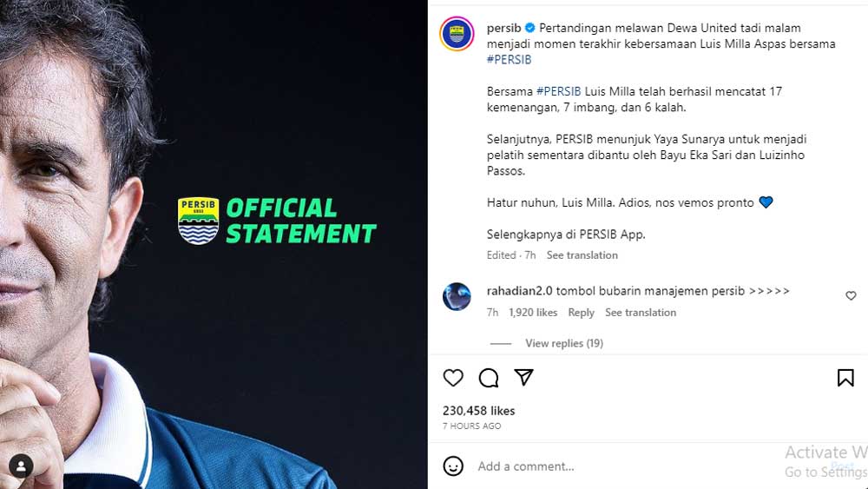Open rahadian2.0 username link
Viewport: 868px width, 489px height.
[519, 291]
